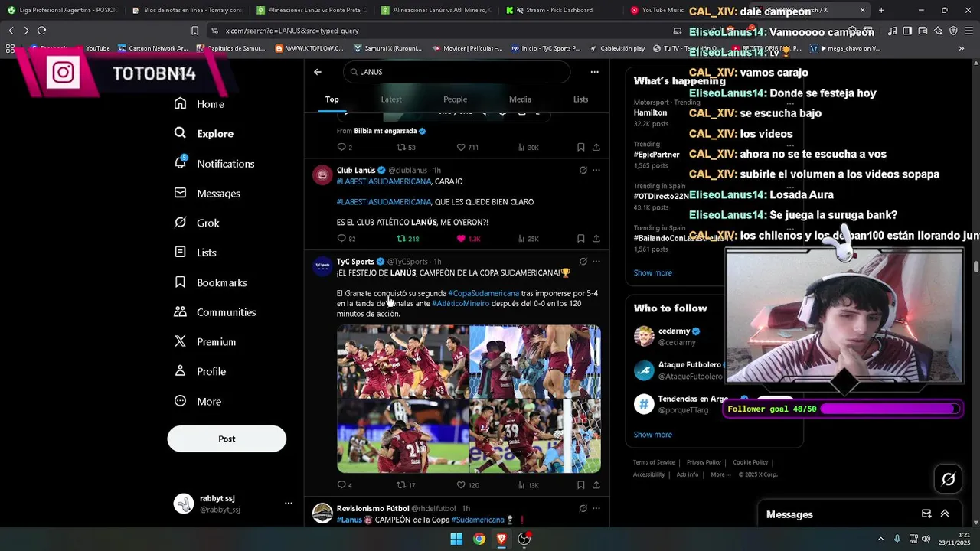Switch to Lists search tab
The image size is (980, 551).
pos(581,99)
